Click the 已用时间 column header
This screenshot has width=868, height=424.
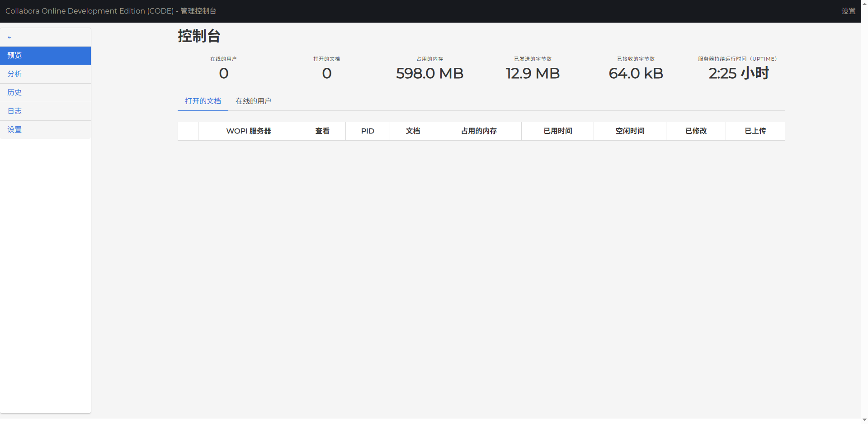[557, 131]
